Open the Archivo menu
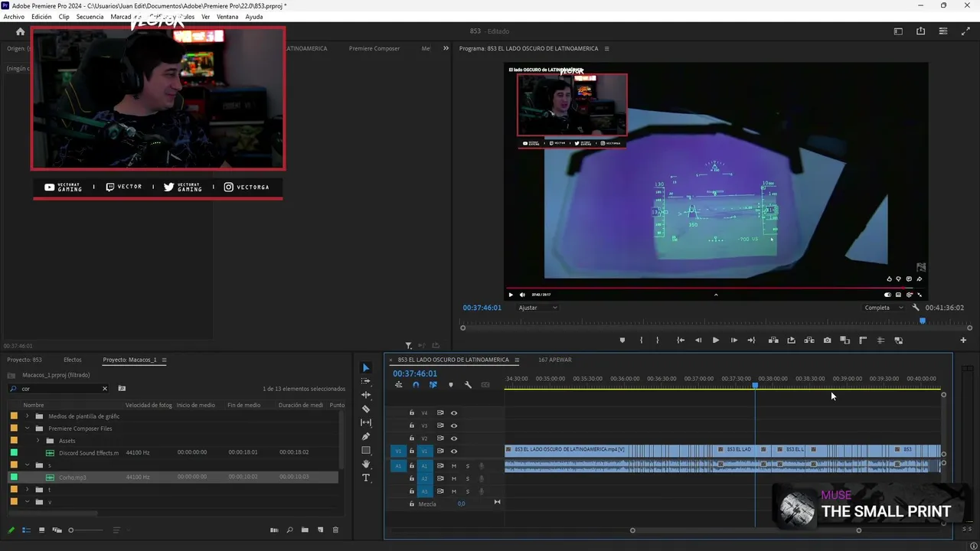 pos(14,17)
